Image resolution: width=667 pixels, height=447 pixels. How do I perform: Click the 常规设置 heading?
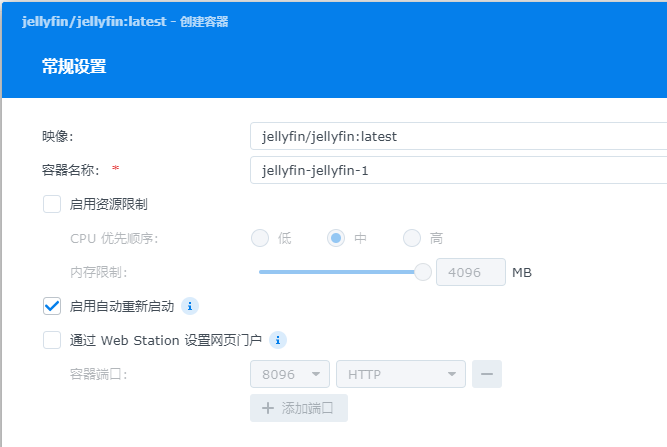coord(74,67)
